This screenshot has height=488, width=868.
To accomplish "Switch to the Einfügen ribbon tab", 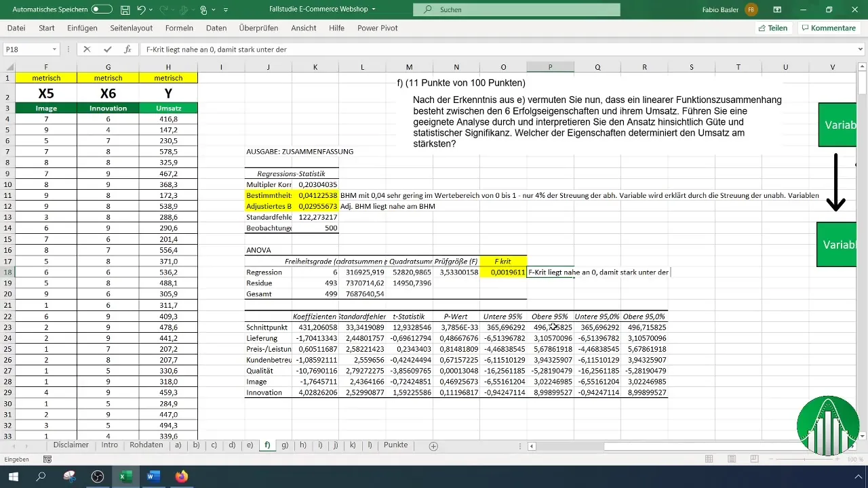I will tap(82, 28).
